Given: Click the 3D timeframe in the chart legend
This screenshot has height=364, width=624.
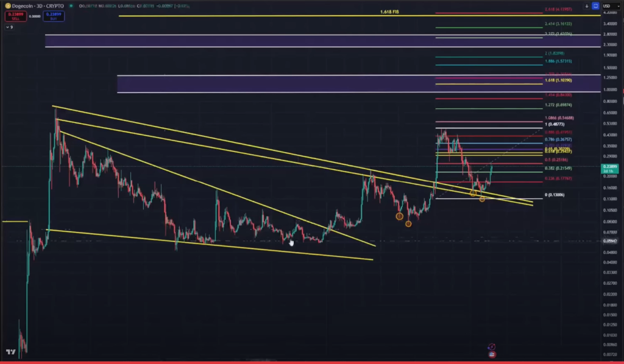Looking at the screenshot, I should (38, 5).
